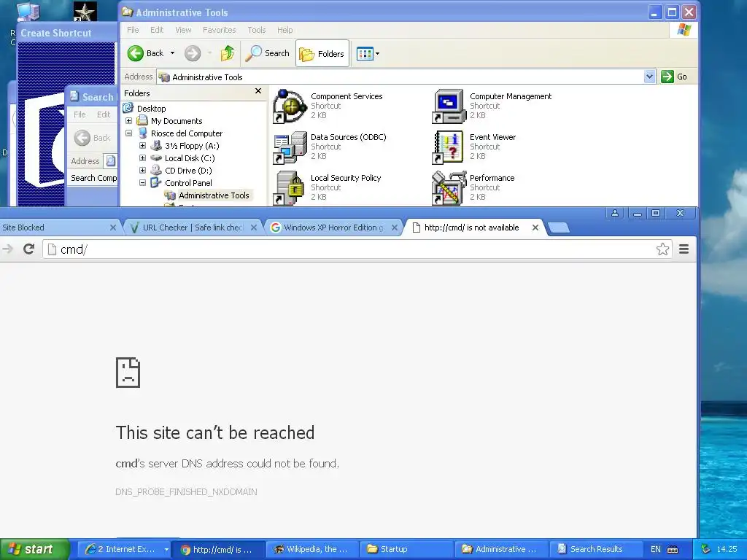Open the File menu in Administrative Tools
This screenshot has height=560, width=747.
coord(133,30)
